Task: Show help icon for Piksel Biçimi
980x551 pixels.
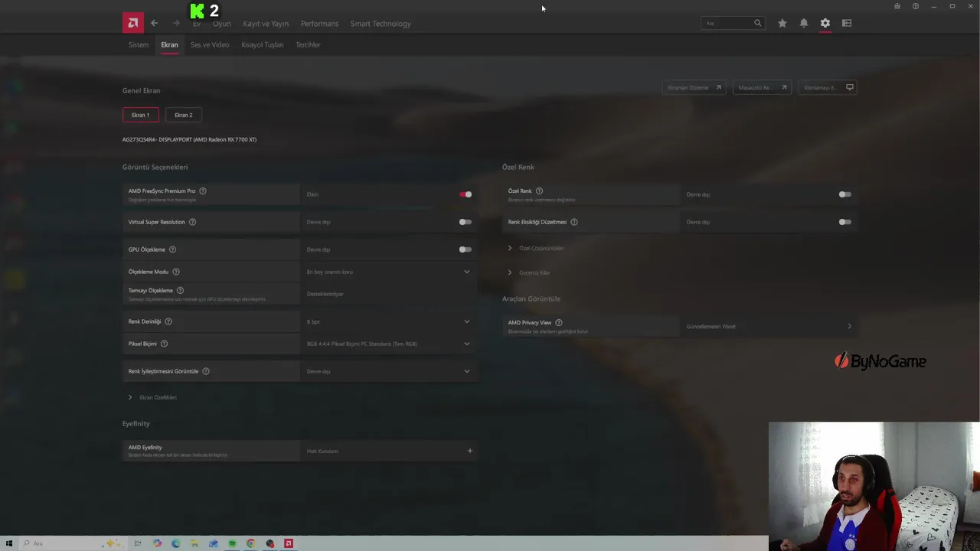Action: [x=164, y=344]
